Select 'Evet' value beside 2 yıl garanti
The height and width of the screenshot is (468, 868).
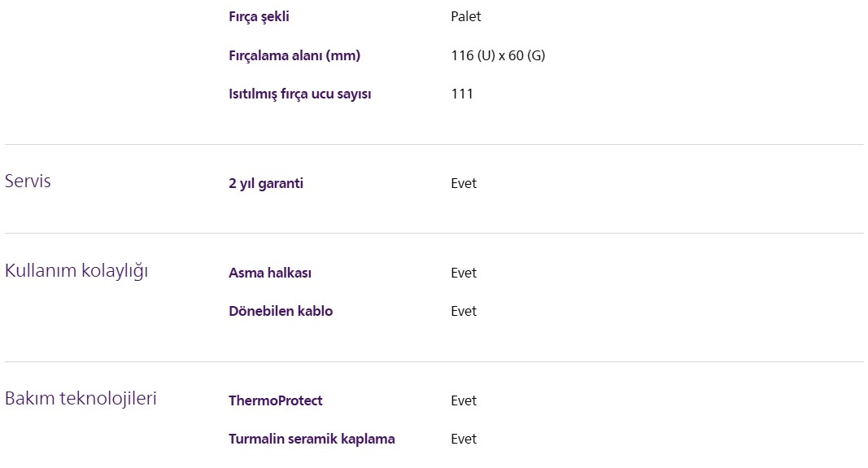464,183
